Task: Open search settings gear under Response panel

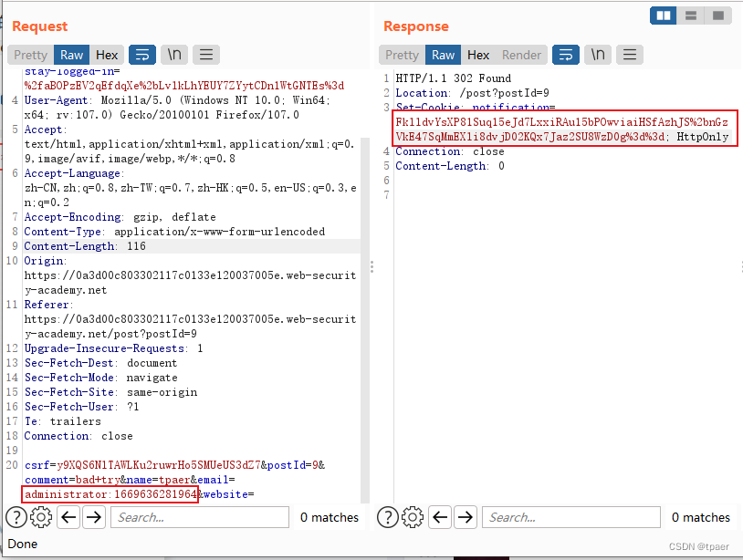Action: point(413,517)
